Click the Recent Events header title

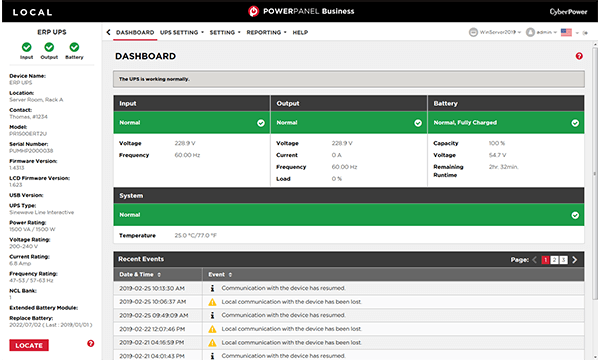(x=141, y=259)
